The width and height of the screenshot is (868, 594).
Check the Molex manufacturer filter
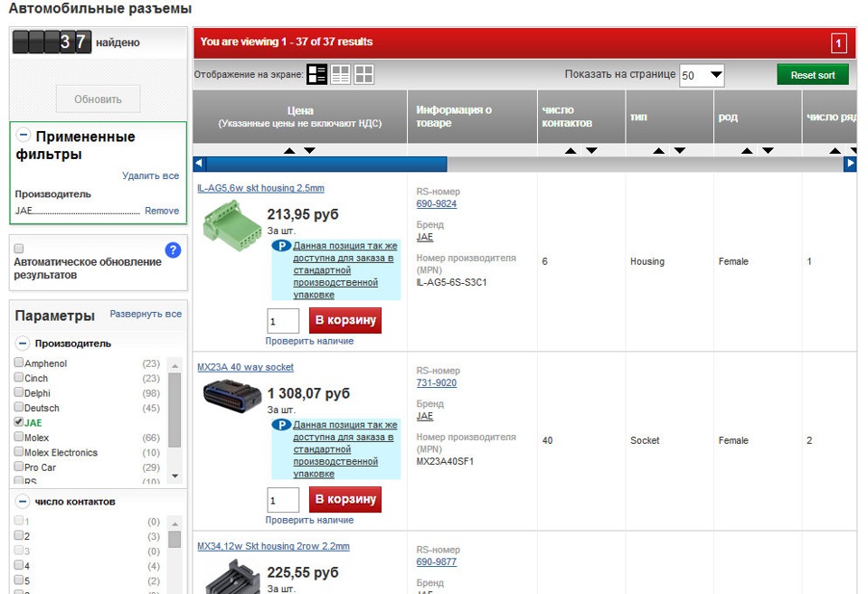(x=19, y=437)
